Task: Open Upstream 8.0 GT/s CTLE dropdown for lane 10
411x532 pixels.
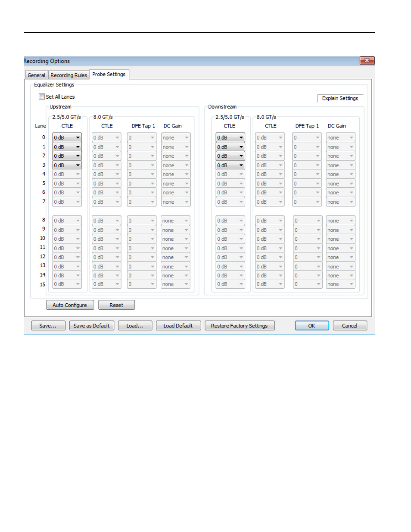Action: click(x=106, y=239)
